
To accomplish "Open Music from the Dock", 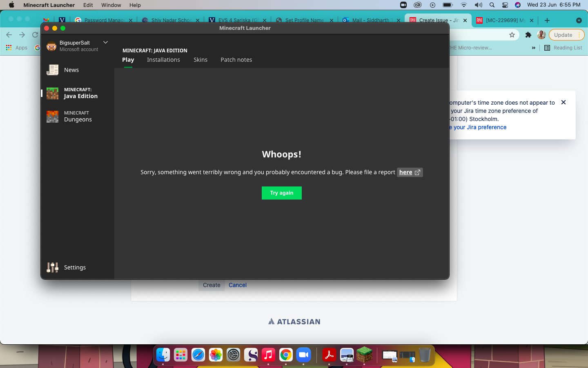I will tap(268, 355).
